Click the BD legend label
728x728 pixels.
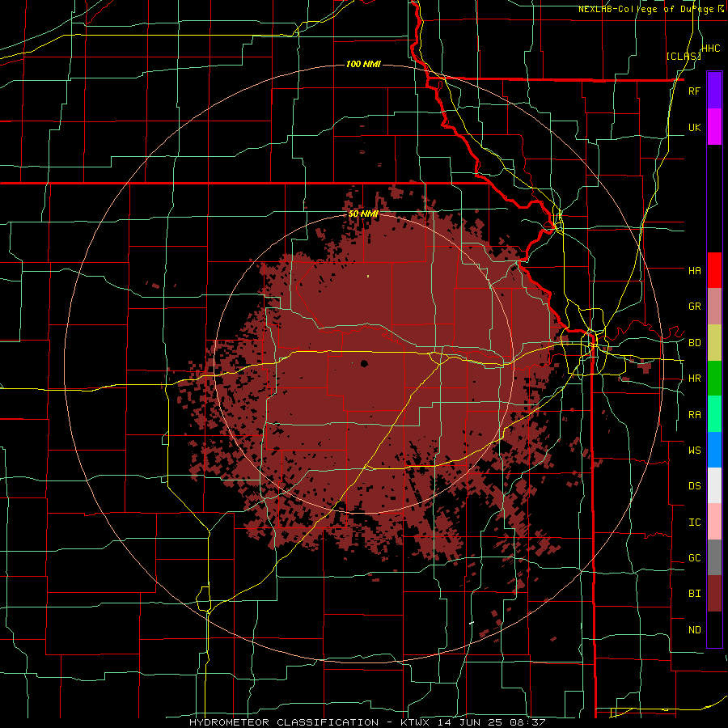pos(694,343)
